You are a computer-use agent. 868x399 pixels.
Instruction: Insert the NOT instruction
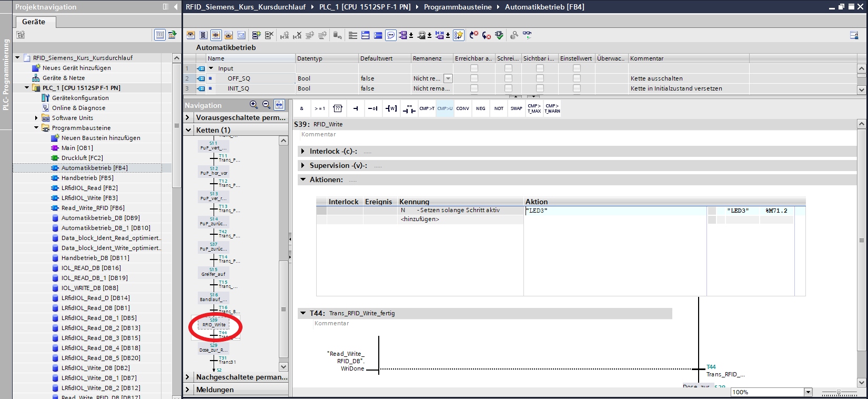click(x=499, y=108)
